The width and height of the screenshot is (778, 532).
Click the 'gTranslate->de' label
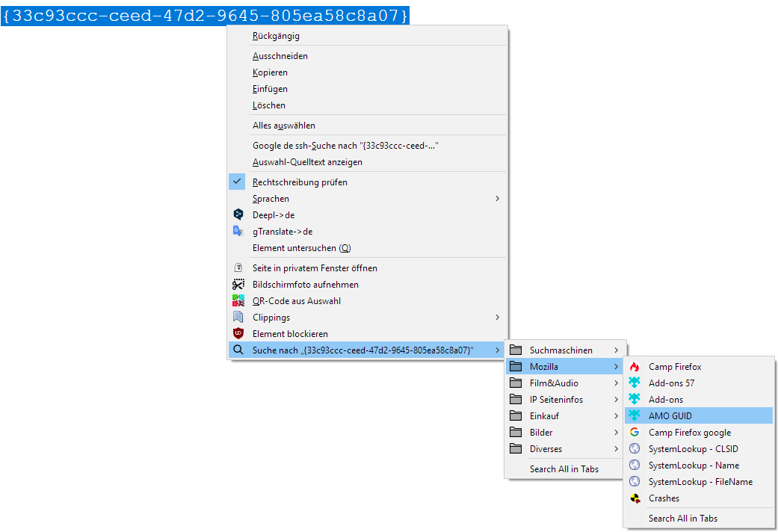(x=283, y=232)
